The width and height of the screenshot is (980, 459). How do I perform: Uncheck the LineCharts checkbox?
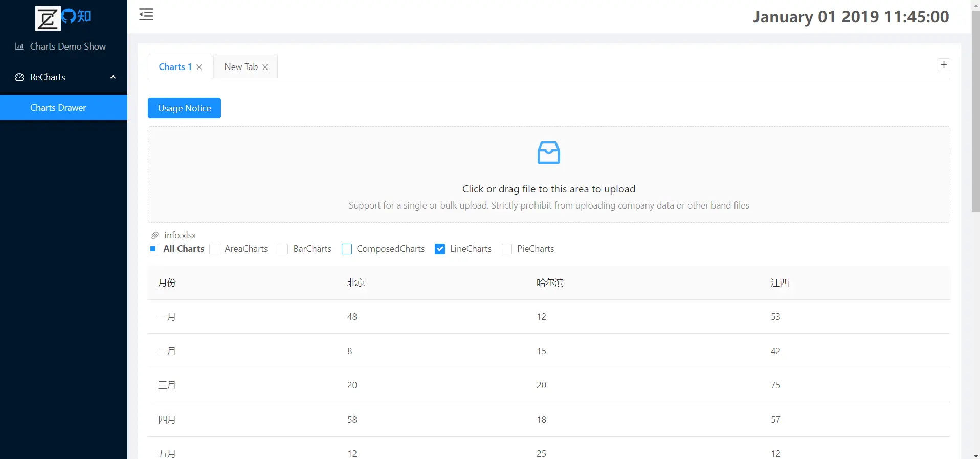pyautogui.click(x=440, y=249)
